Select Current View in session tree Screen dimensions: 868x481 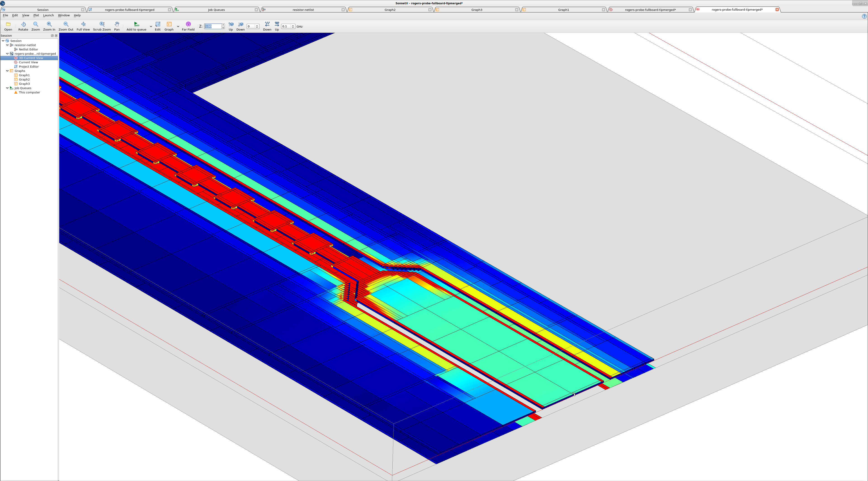[x=28, y=62]
